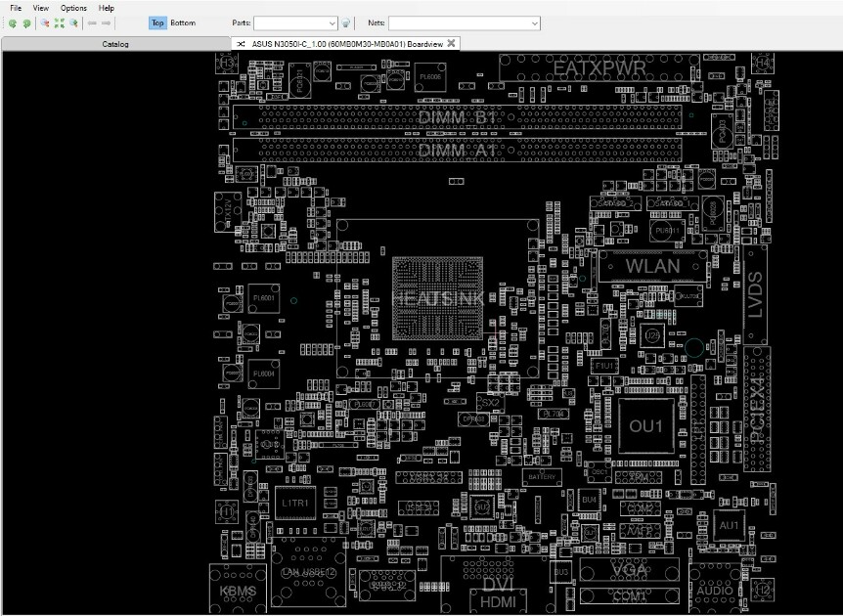
Task: Click the back navigation arrow icon
Action: pos(92,23)
